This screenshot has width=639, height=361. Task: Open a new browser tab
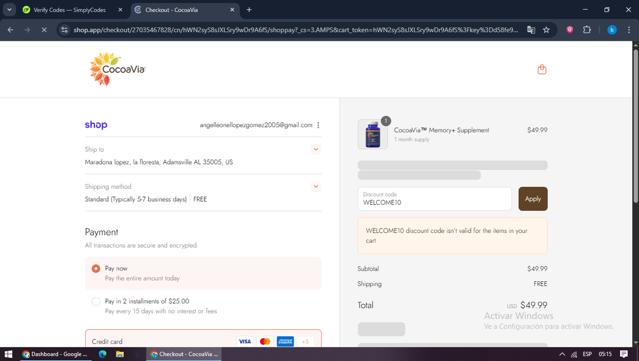click(x=249, y=10)
